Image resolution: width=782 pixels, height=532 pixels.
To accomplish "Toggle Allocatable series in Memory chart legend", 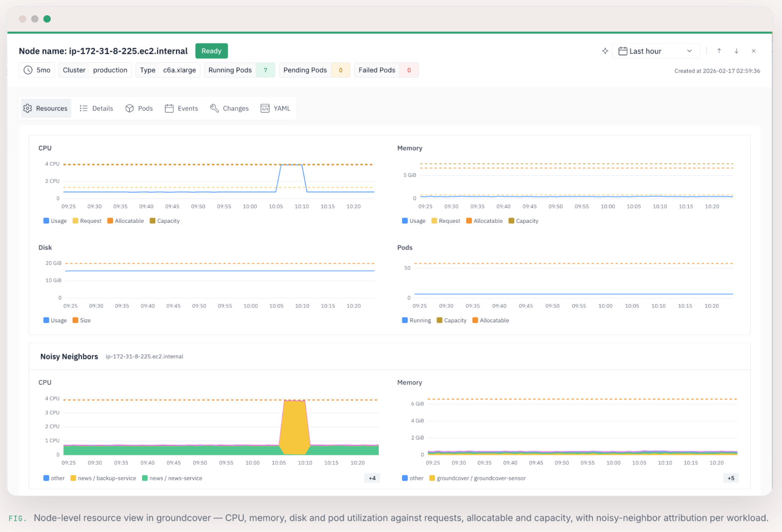I will coord(484,221).
